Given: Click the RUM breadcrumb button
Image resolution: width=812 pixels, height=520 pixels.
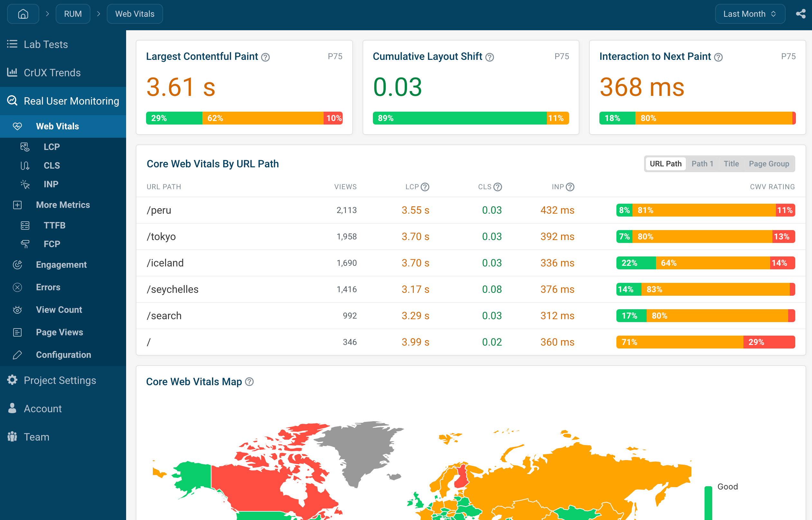Looking at the screenshot, I should [x=73, y=14].
